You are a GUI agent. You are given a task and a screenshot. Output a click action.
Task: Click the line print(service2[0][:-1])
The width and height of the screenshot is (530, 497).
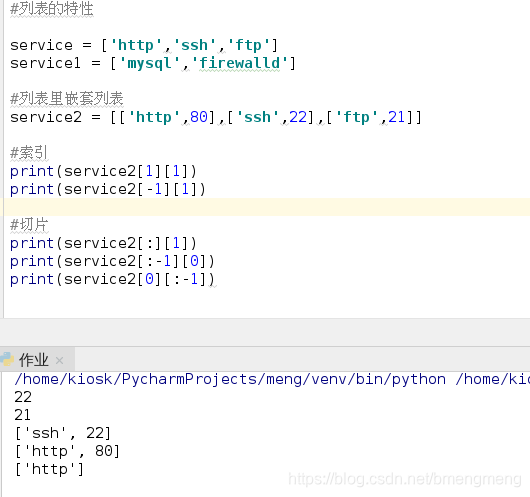112,279
